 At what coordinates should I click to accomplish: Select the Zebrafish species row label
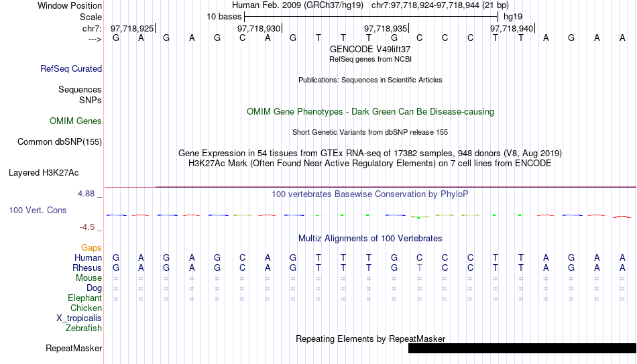point(84,328)
